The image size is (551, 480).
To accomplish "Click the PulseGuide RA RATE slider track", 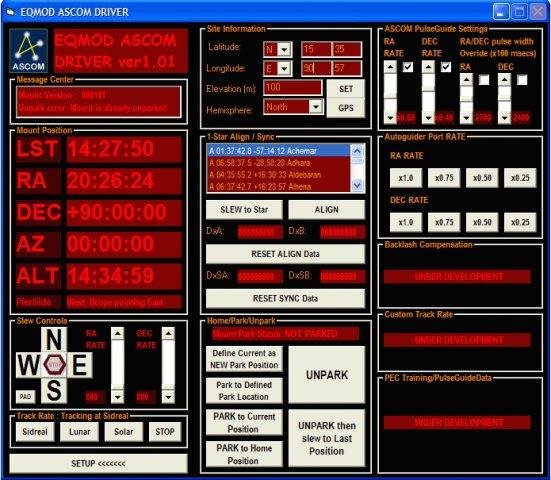I will coord(390,92).
